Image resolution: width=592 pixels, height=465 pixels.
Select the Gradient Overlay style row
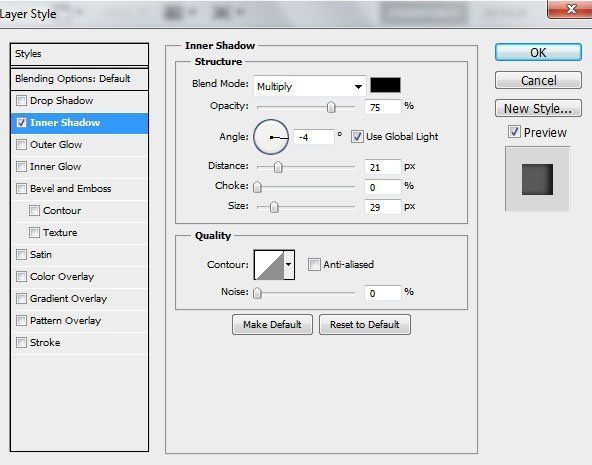(80, 299)
